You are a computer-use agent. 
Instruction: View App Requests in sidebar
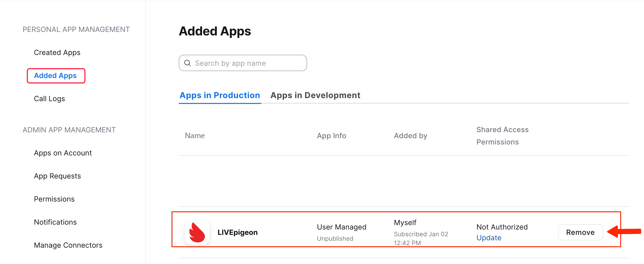click(x=57, y=176)
